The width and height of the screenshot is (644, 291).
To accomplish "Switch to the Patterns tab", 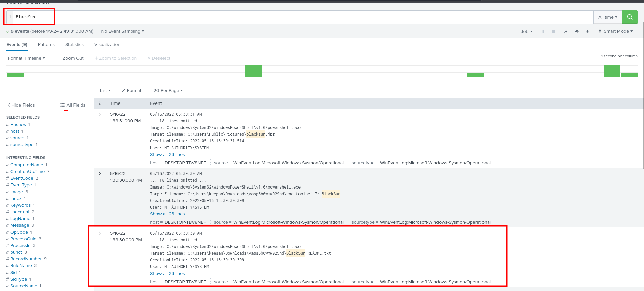I will tap(46, 45).
